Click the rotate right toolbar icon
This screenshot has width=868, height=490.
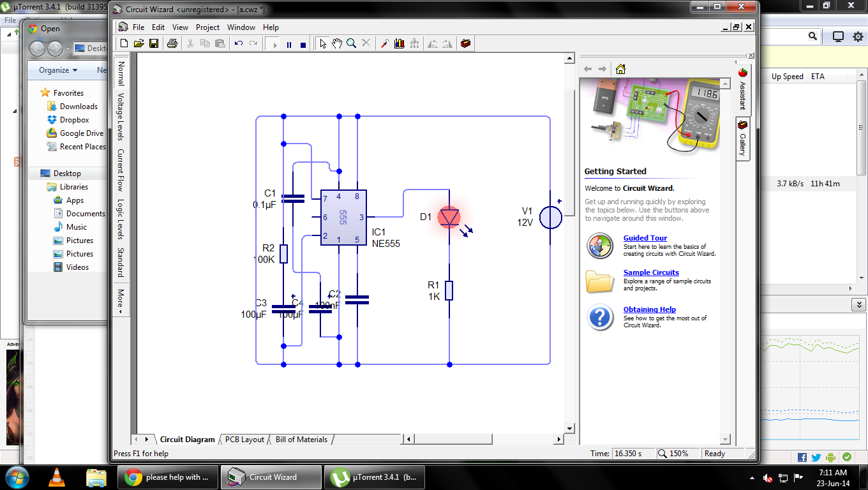pyautogui.click(x=447, y=43)
